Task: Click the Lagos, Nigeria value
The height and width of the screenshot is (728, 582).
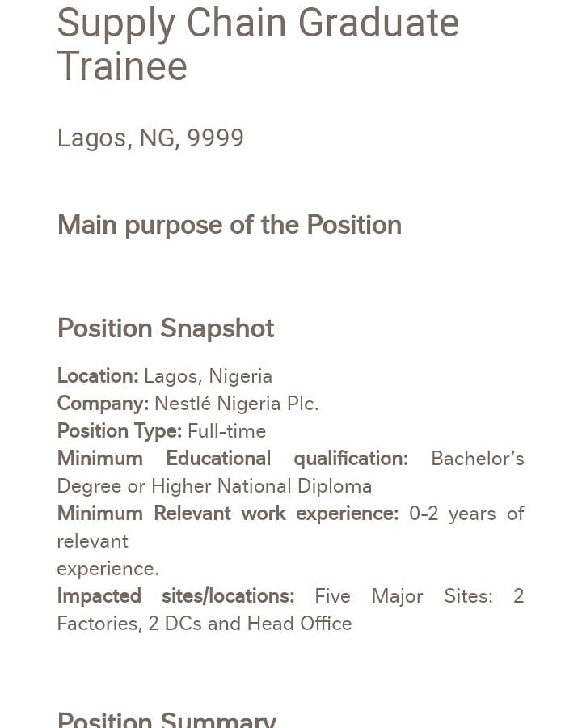Action: coord(208,376)
